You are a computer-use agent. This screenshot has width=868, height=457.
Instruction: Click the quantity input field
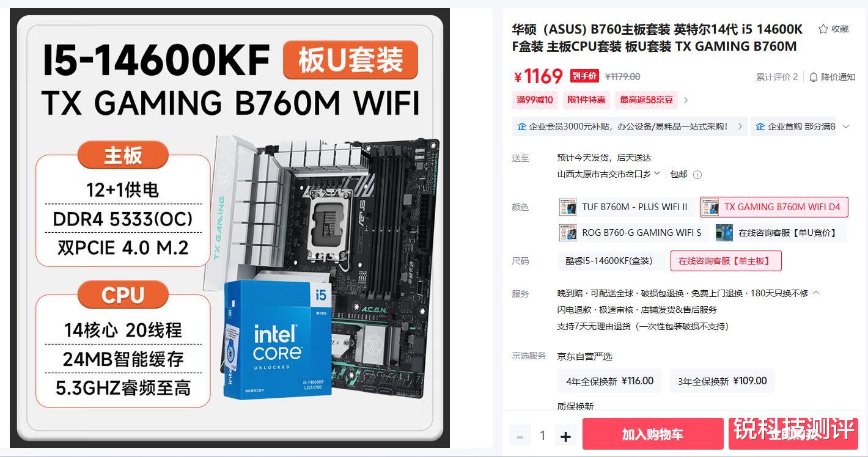542,436
